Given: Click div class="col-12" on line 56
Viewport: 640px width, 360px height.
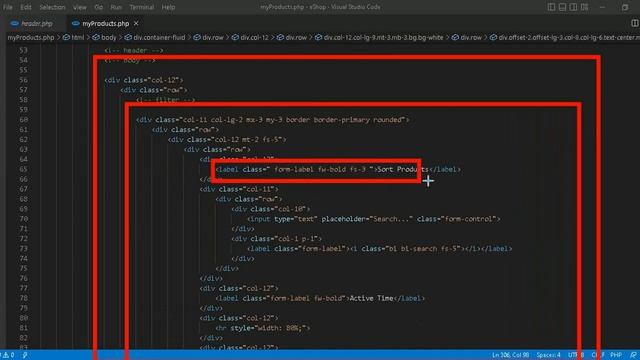Looking at the screenshot, I should 144,80.
